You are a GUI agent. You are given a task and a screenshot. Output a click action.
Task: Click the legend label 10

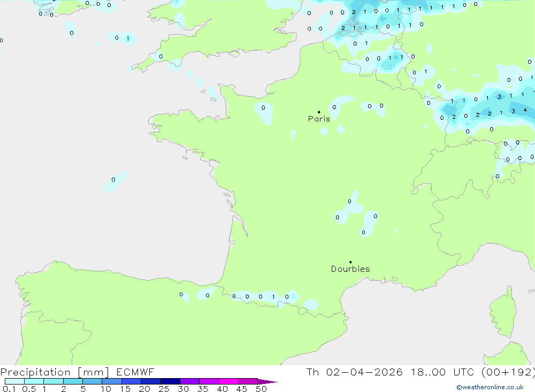106,389
